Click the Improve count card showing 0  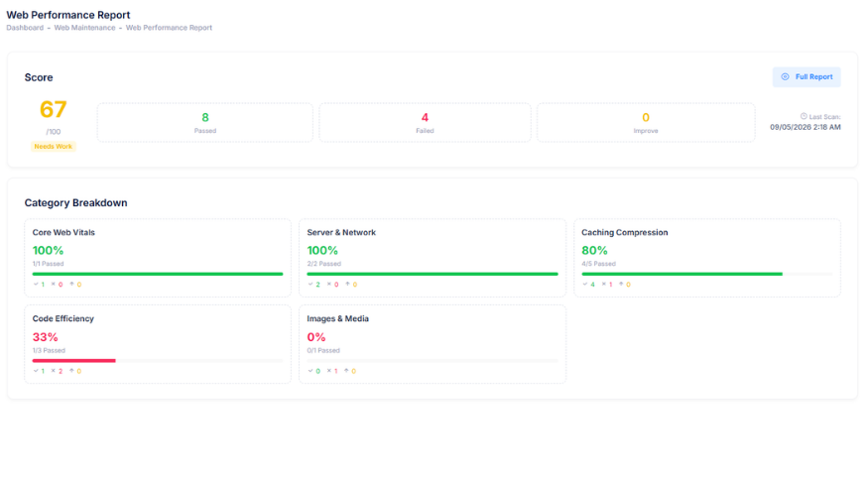coord(646,122)
